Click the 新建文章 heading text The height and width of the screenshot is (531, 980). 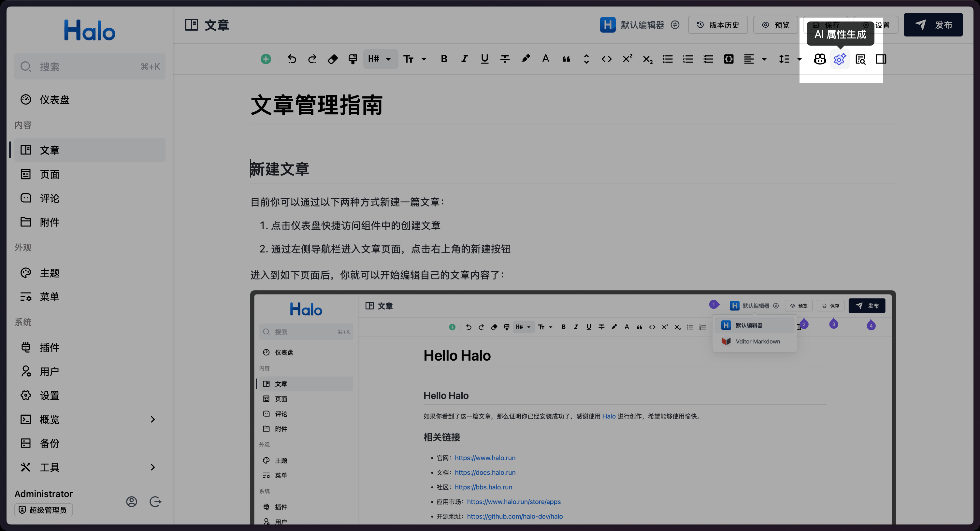click(279, 169)
